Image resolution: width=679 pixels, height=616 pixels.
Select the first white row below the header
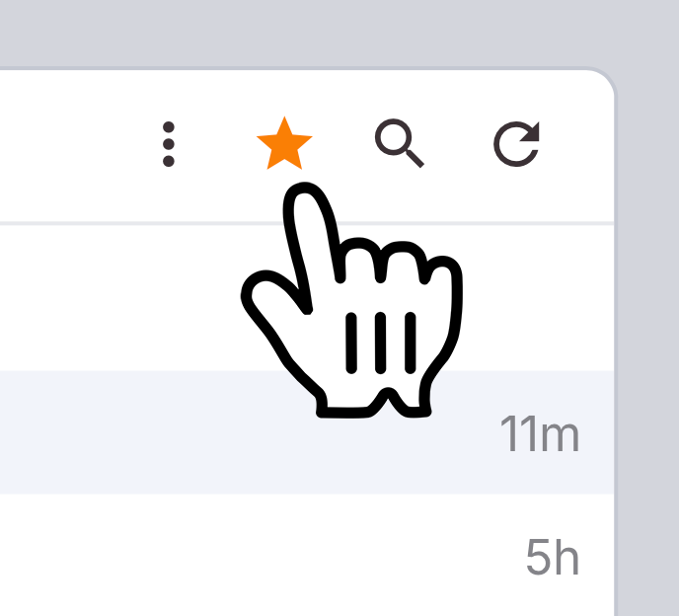[307, 298]
